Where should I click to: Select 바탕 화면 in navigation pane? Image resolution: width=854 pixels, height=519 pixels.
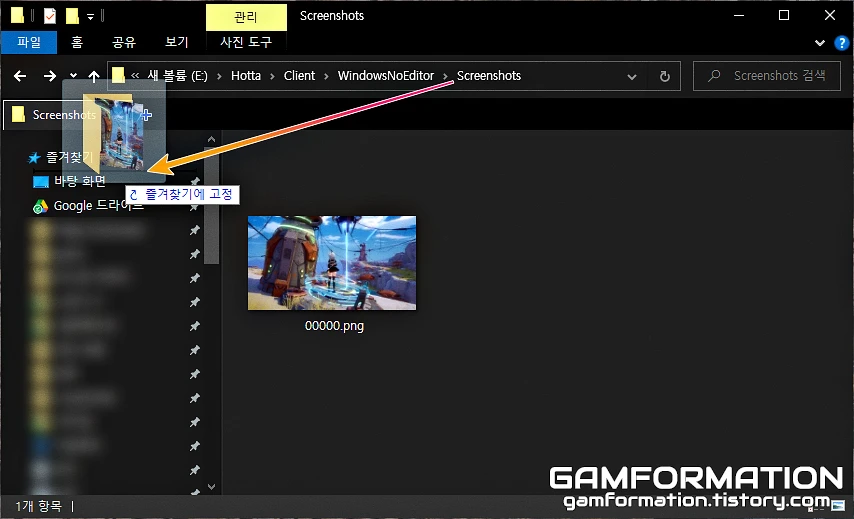click(80, 181)
